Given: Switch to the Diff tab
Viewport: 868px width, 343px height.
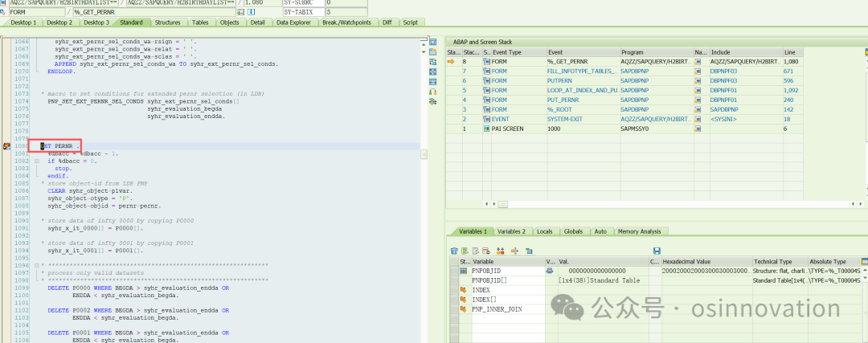Looking at the screenshot, I should click(387, 22).
